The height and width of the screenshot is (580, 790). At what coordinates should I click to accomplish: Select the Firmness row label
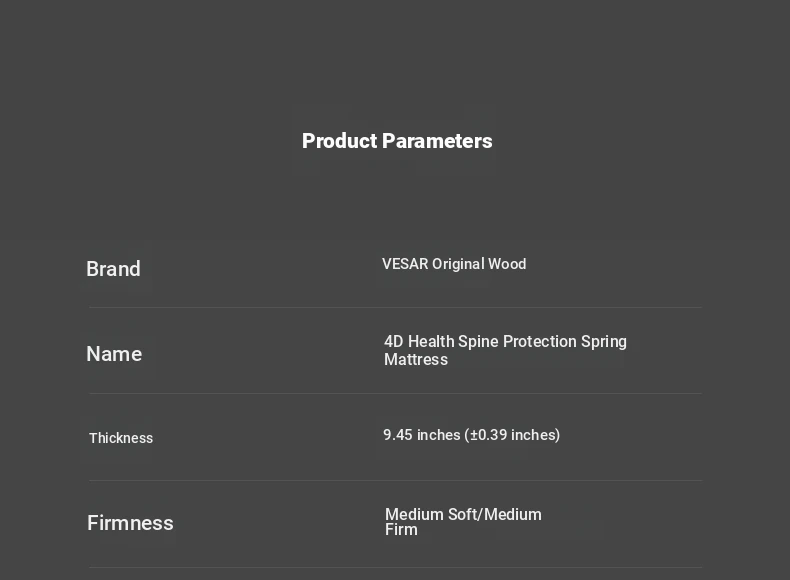(130, 523)
